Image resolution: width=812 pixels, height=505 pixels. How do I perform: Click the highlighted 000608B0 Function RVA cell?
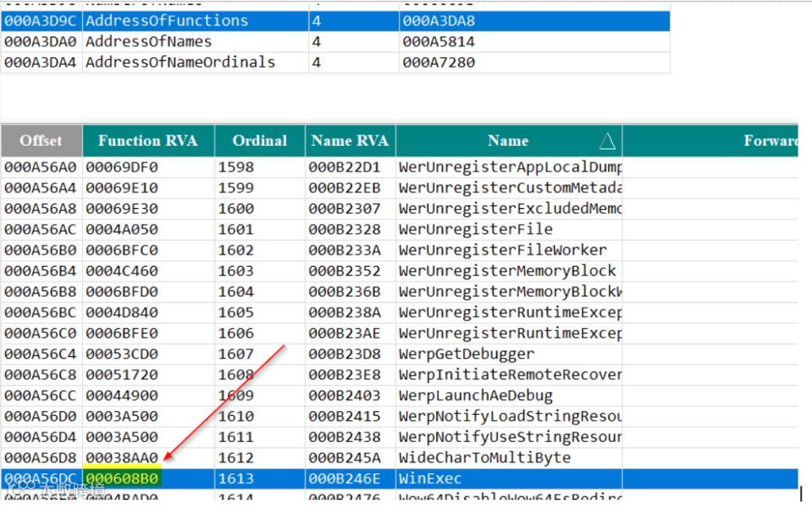click(x=123, y=479)
